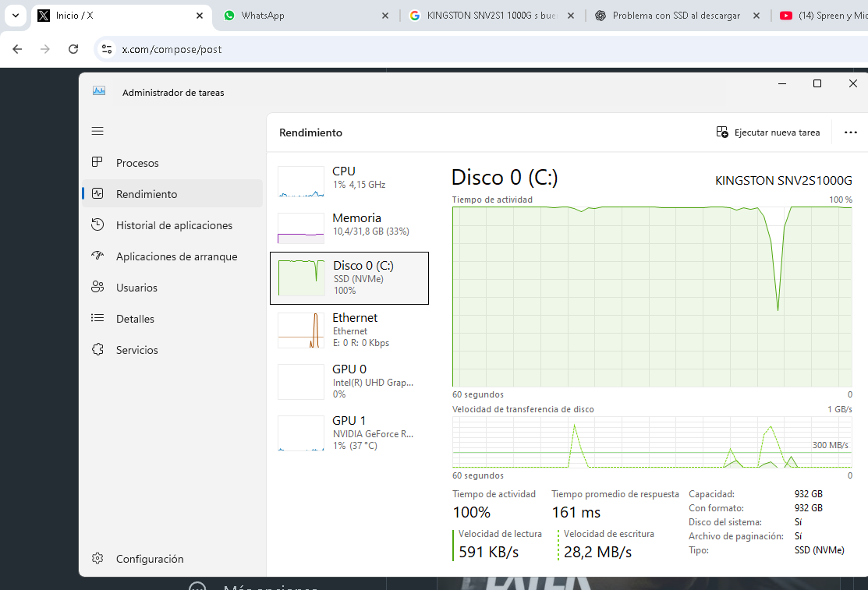Click the WhatsApp tab favicon

(229, 16)
